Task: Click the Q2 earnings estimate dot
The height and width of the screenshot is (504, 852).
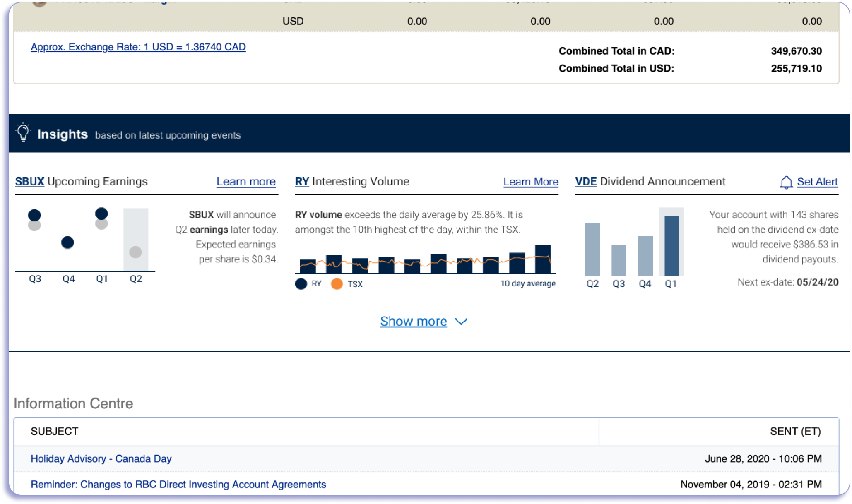Action: [135, 252]
